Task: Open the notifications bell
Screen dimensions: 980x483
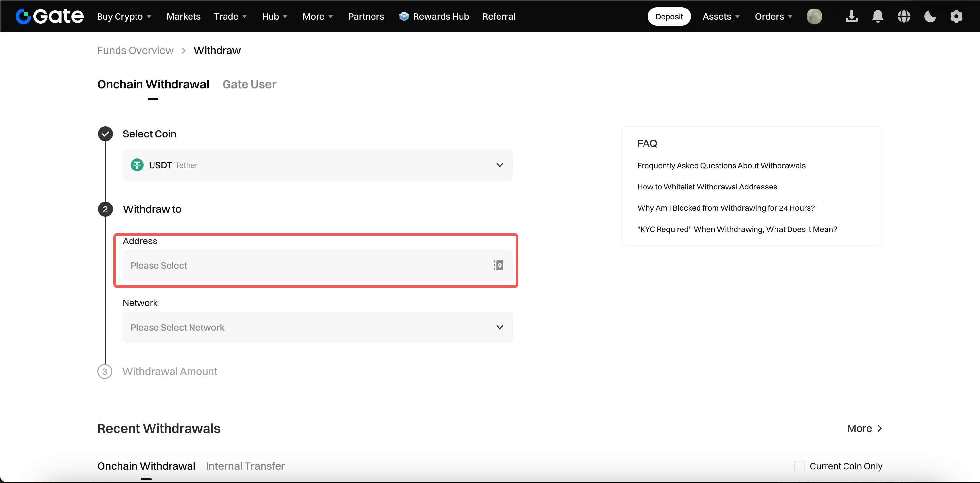Action: coord(878,16)
